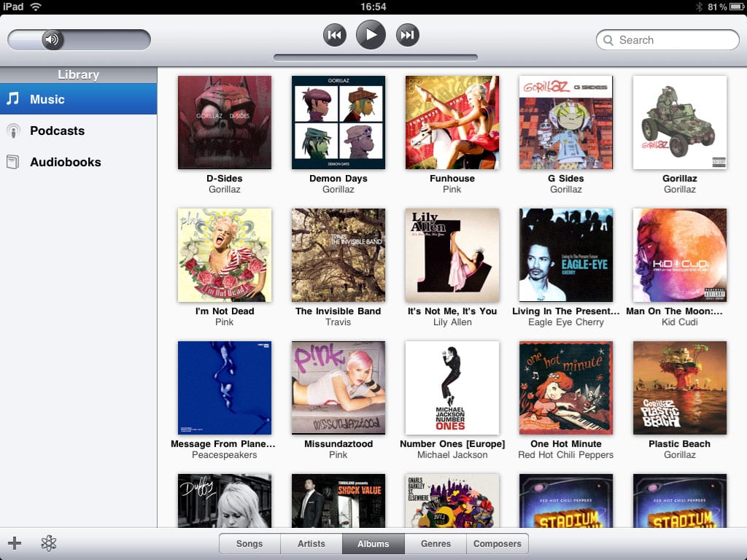Screen dimensions: 747x560
Task: Click 'Message From Plane...' title
Action: point(223,444)
